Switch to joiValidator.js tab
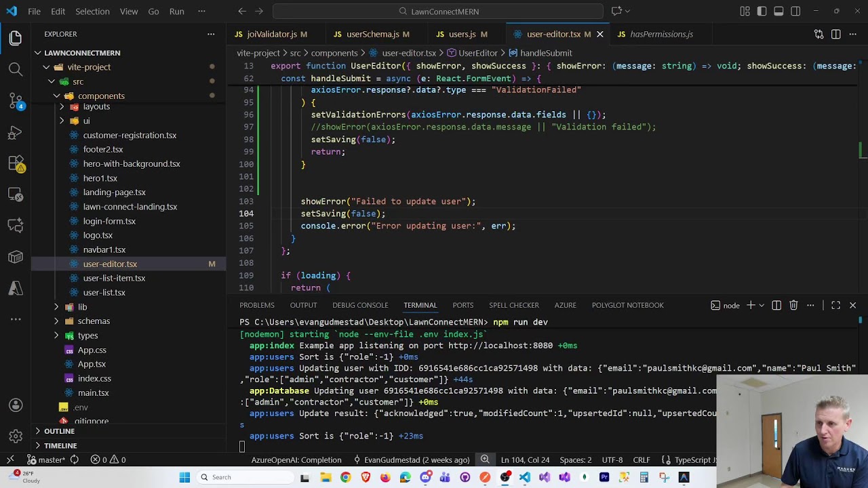 [271, 34]
